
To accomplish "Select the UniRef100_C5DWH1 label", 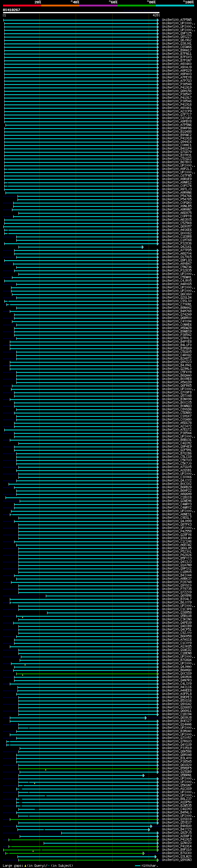I will pyautogui.click(x=177, y=277).
